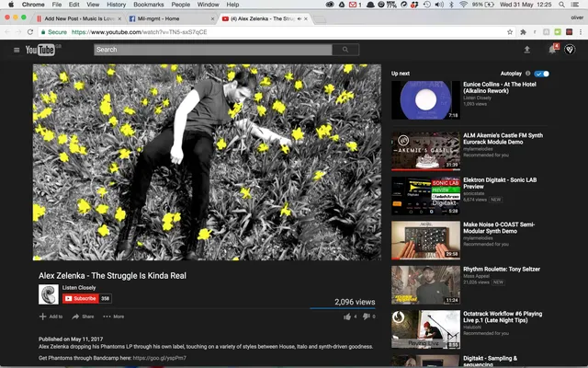Mute the tab via speaker icon
Screen dimensions: 588x368
300,18
